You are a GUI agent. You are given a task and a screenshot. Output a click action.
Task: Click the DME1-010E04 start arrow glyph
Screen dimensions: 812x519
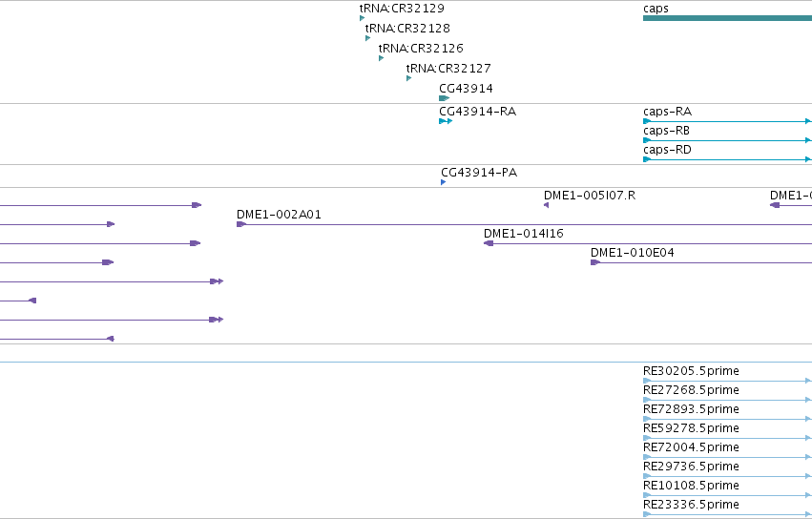595,262
